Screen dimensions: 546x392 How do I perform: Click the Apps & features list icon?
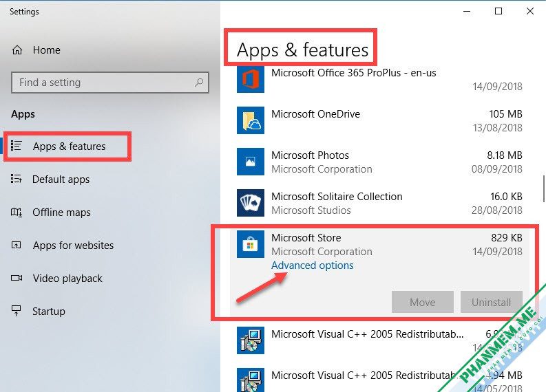coord(17,146)
